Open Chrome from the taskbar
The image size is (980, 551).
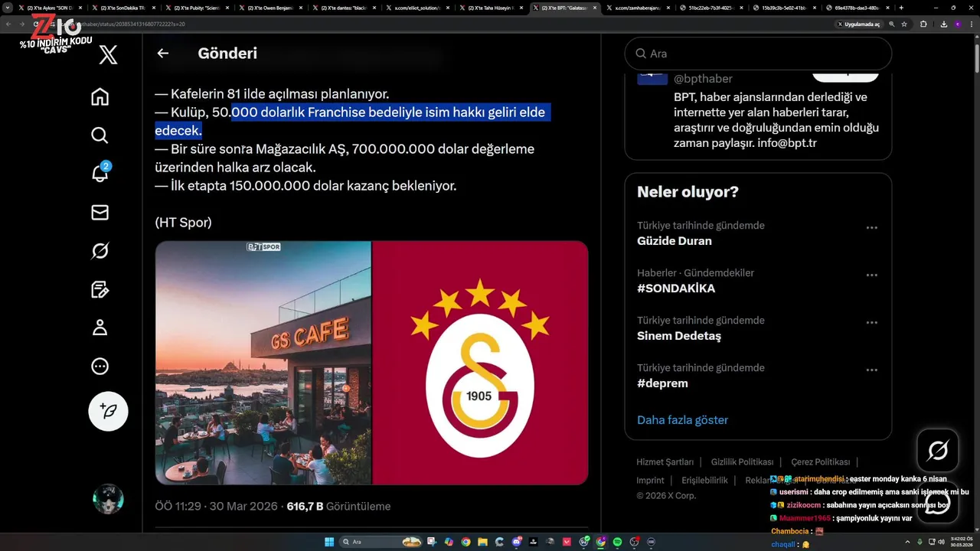tap(465, 542)
